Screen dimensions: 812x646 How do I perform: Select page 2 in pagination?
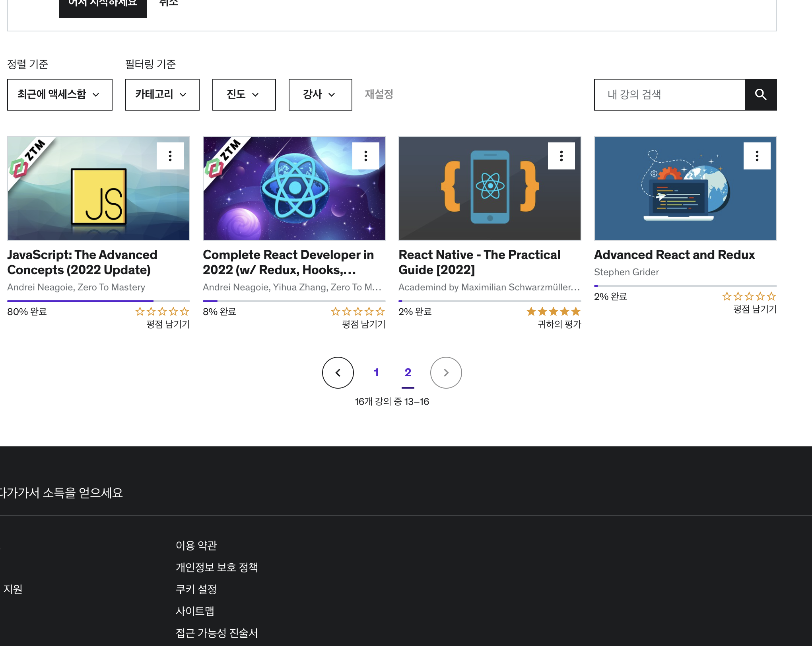pyautogui.click(x=408, y=373)
